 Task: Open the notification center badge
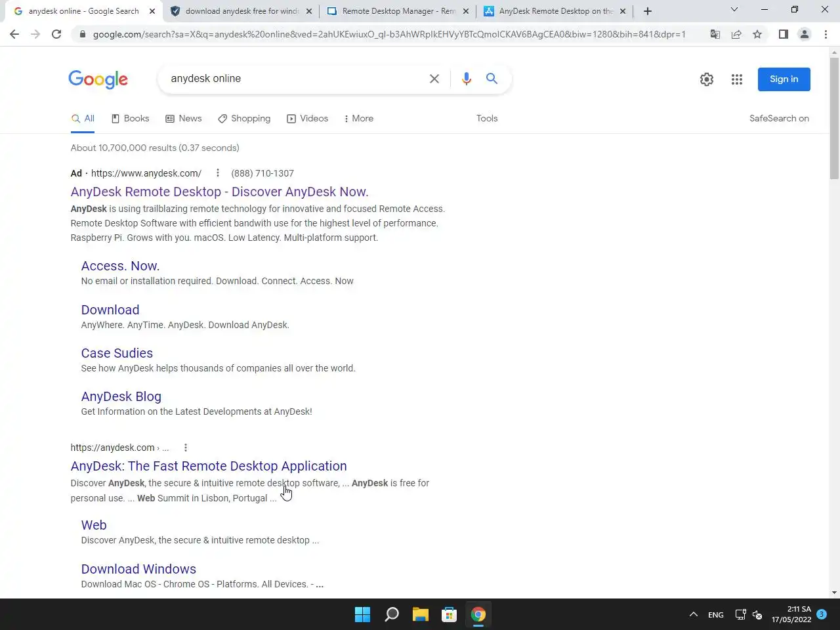(x=822, y=614)
